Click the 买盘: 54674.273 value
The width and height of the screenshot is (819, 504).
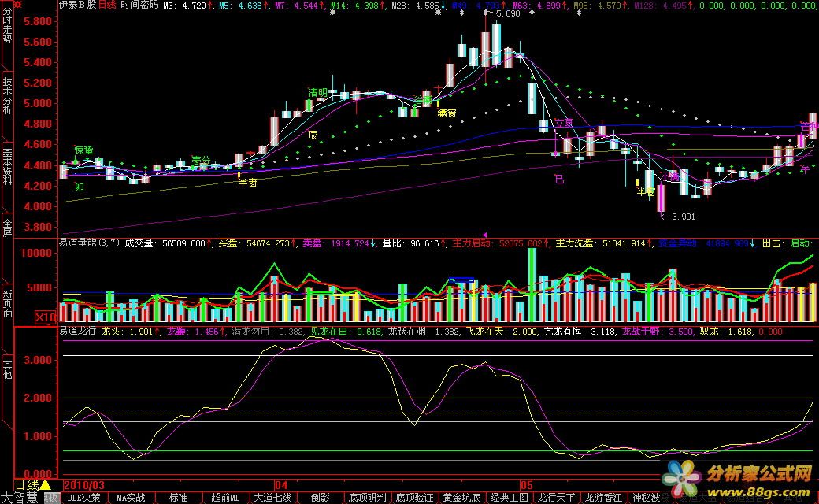pyautogui.click(x=257, y=243)
